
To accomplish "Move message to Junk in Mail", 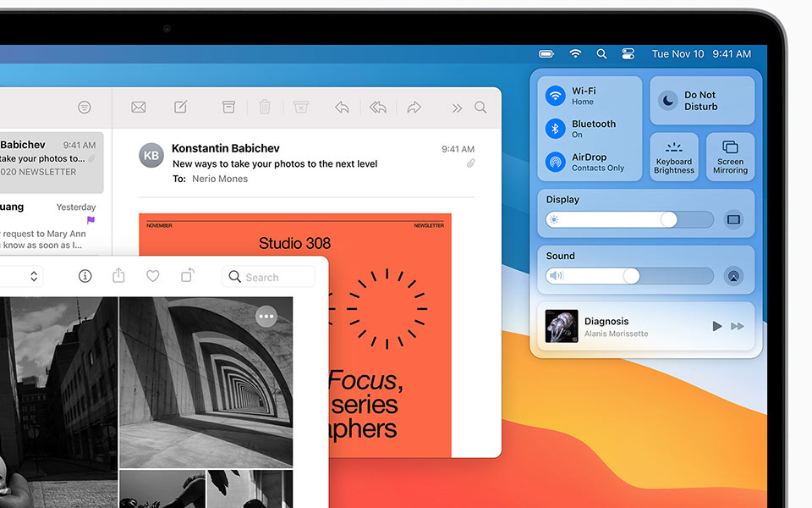I will coord(301,107).
